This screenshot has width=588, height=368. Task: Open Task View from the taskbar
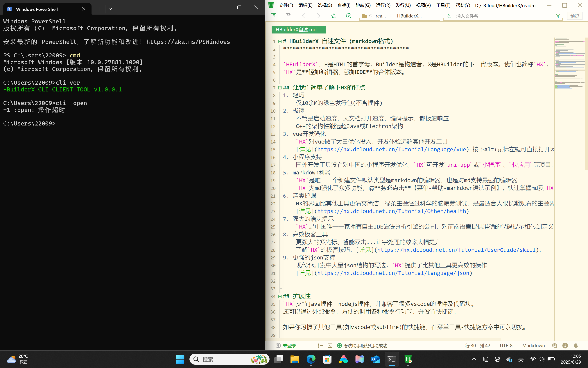pos(279,359)
